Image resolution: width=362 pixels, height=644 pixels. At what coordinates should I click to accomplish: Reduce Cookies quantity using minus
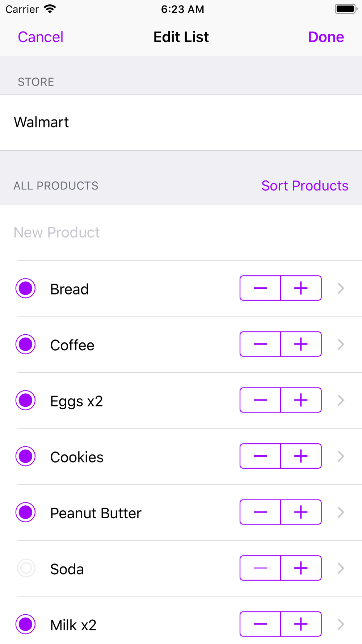(x=260, y=456)
